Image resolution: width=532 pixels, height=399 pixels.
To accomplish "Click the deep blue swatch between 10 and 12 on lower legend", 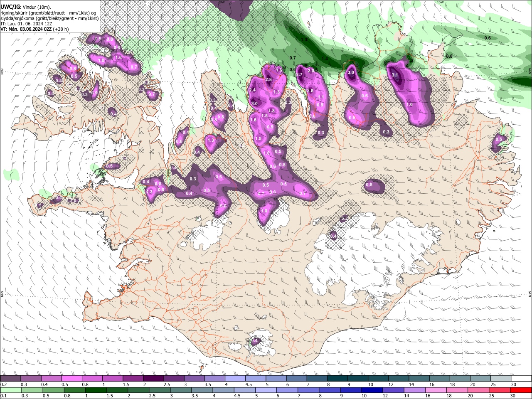I will click(372, 390).
